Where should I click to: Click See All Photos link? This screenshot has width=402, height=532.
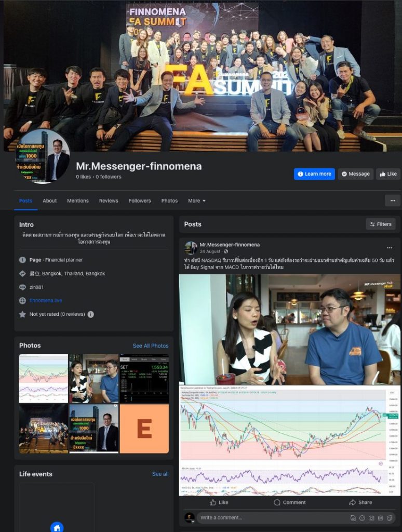tap(150, 345)
